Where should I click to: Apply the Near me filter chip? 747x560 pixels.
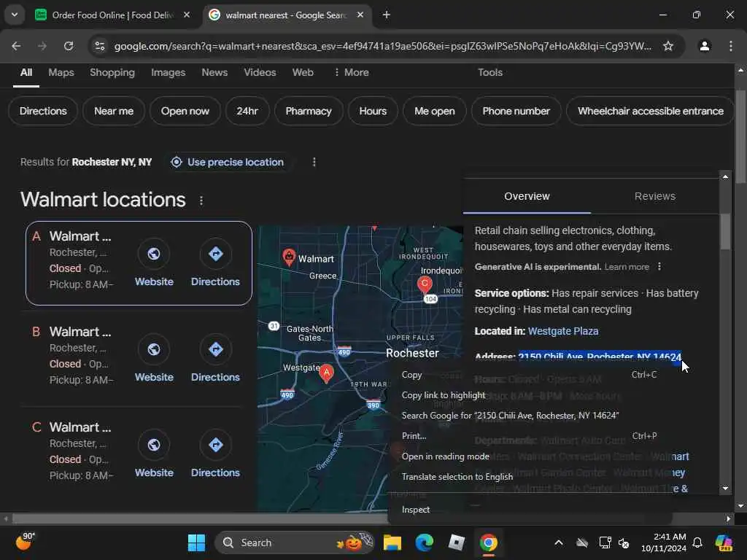114,111
